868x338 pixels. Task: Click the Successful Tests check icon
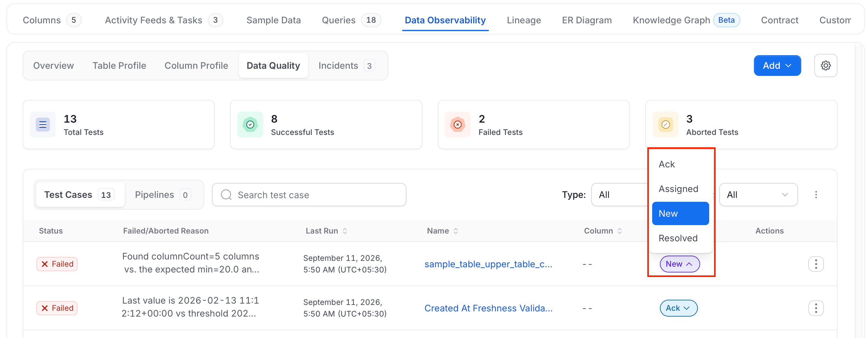(x=250, y=125)
